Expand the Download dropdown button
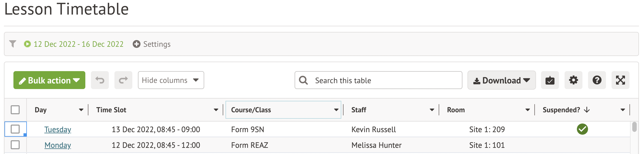Viewport: 644px width, 154px height. (x=501, y=80)
